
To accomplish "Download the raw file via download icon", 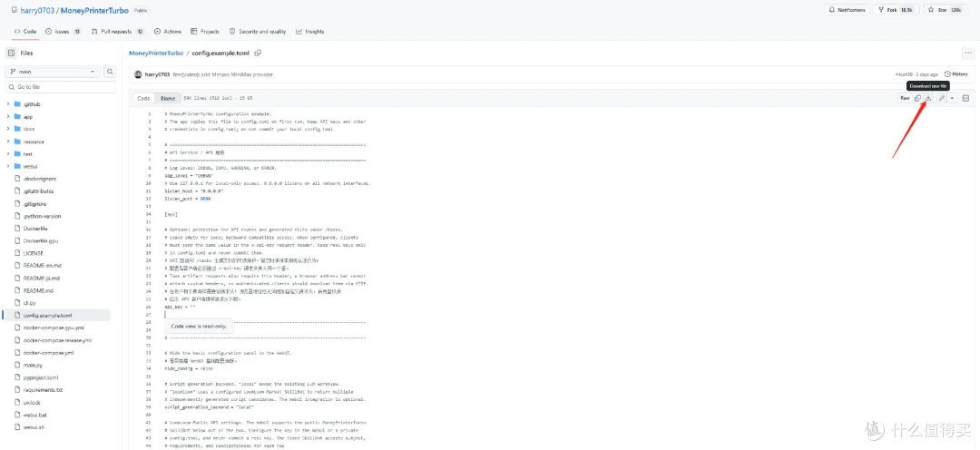I will coord(928,98).
